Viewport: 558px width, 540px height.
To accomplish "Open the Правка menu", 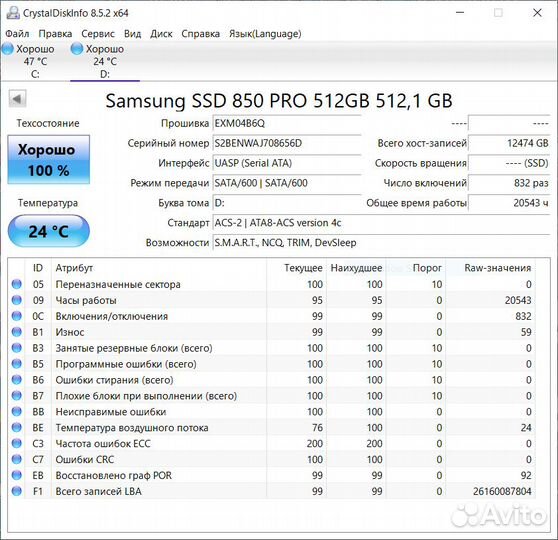I will (55, 34).
